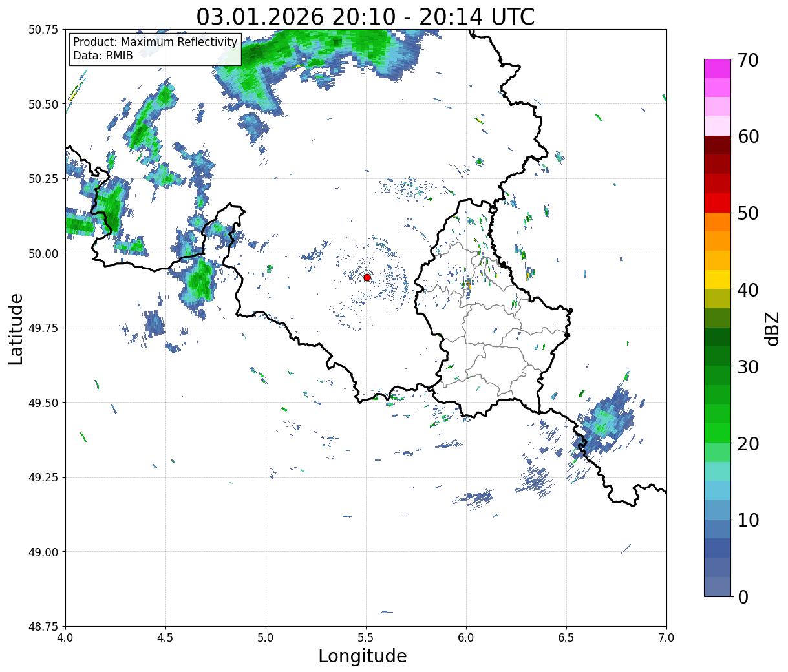Click the 20 value on the colorbar
788x672 pixels.
pyautogui.click(x=747, y=443)
